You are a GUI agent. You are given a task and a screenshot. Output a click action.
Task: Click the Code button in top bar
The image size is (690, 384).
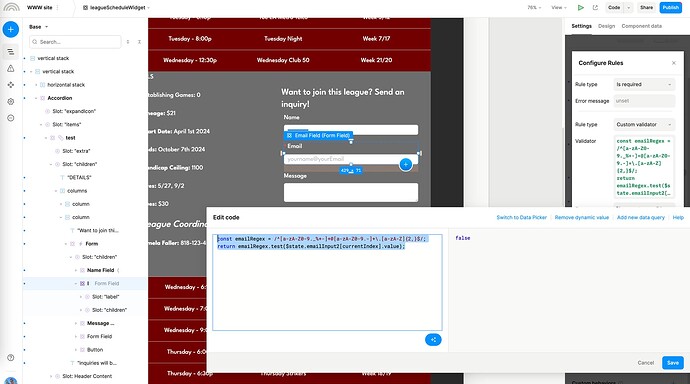(x=614, y=7)
